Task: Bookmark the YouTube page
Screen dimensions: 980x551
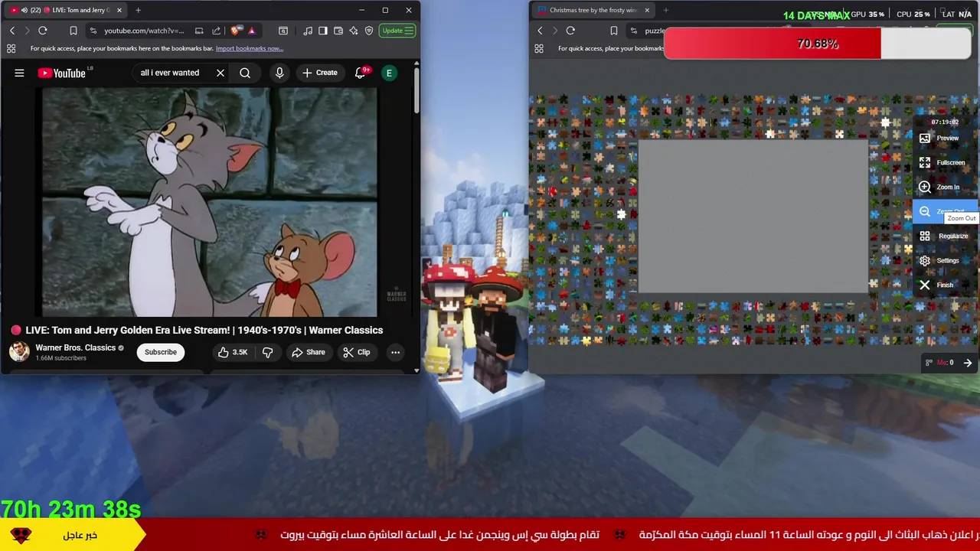Action: point(73,31)
